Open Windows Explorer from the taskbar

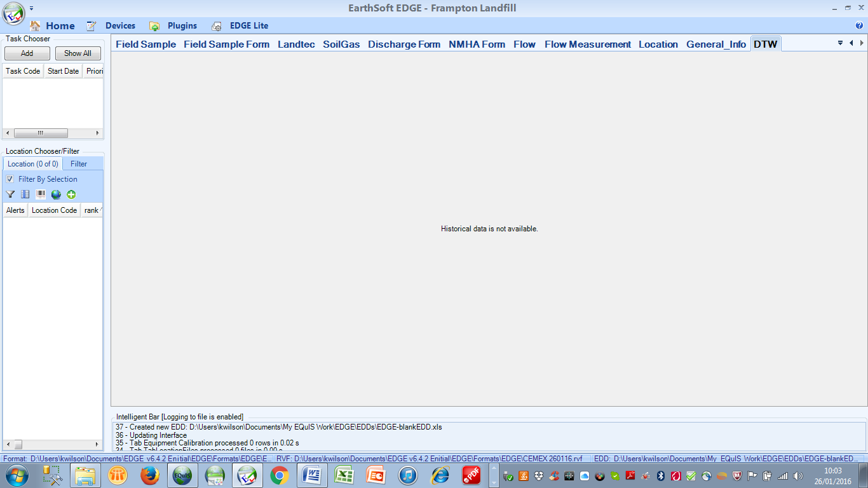point(85,475)
